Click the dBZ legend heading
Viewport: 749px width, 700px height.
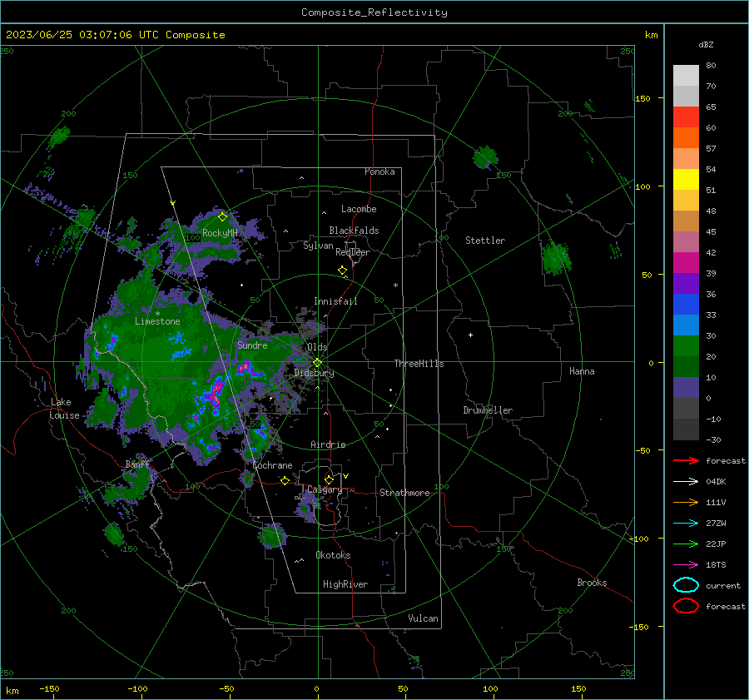706,44
